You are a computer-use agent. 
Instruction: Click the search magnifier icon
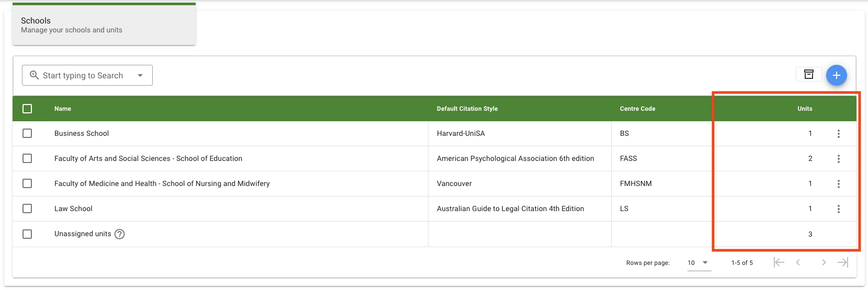click(35, 75)
